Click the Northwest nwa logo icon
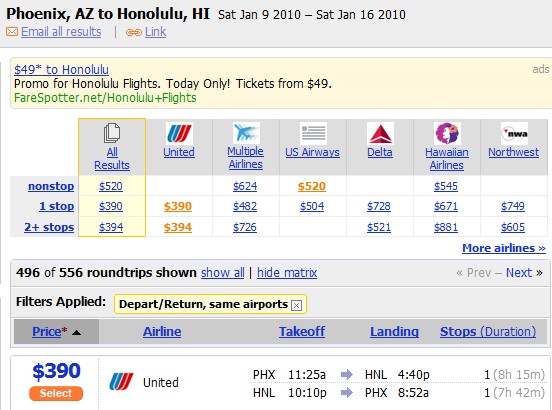The height and width of the screenshot is (410, 552). tap(514, 134)
